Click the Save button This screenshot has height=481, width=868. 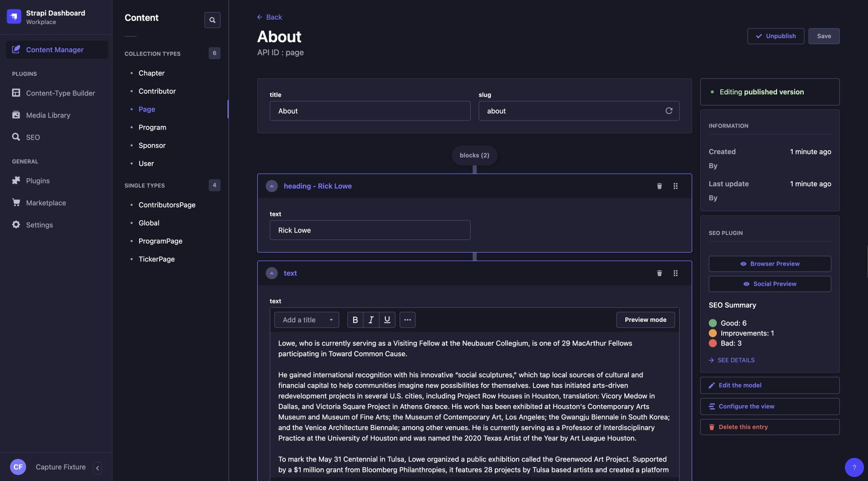point(824,36)
